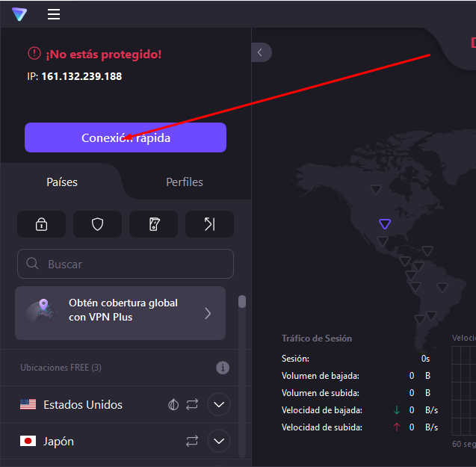The width and height of the screenshot is (476, 467).
Task: Switch to the Países tab
Action: [x=62, y=182]
